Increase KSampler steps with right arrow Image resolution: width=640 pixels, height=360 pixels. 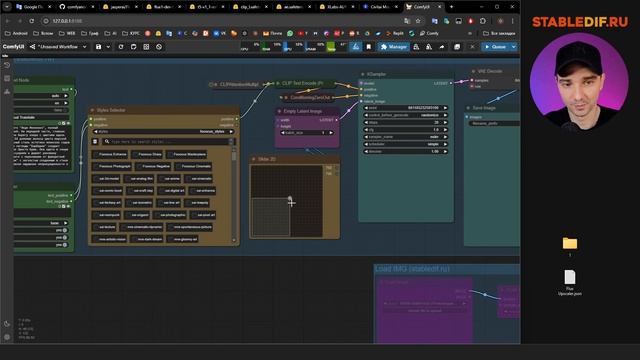tap(445, 122)
